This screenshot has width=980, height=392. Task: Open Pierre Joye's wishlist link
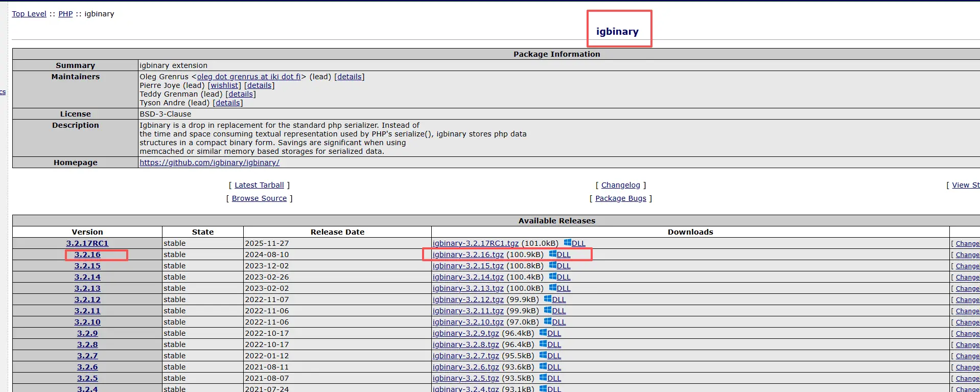point(225,85)
